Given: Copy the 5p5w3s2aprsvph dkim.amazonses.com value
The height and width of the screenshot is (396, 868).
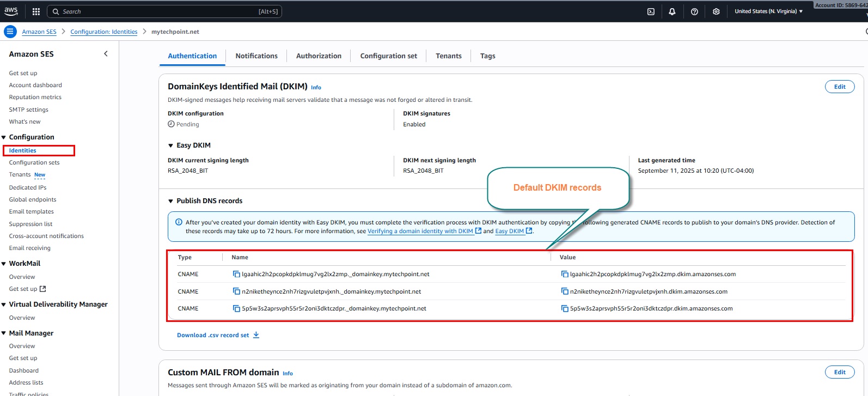Looking at the screenshot, I should coord(565,308).
